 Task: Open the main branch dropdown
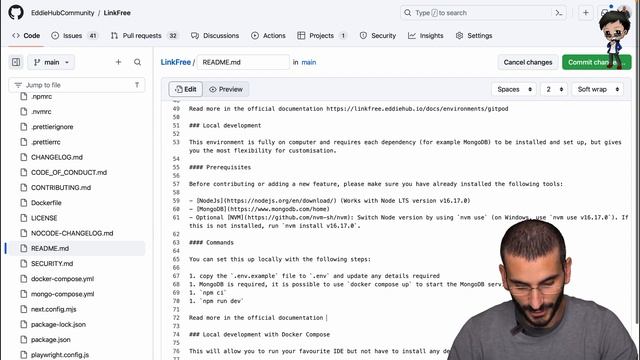pos(51,62)
